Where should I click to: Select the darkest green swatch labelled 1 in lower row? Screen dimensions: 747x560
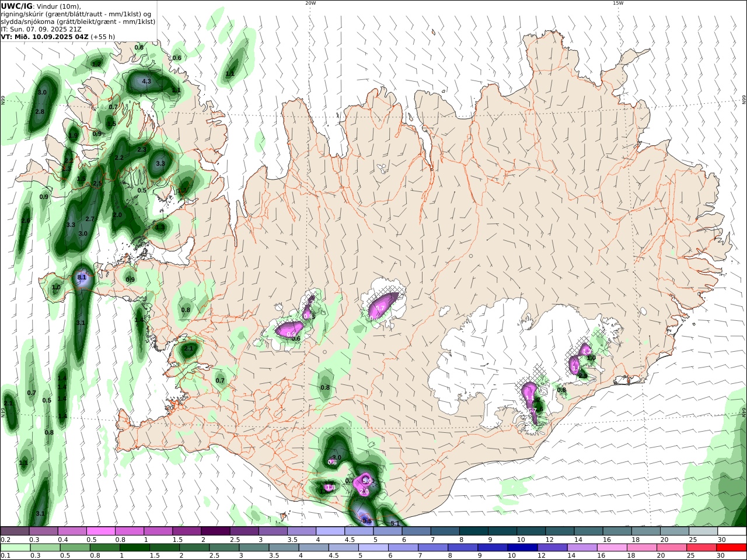[x=135, y=548]
